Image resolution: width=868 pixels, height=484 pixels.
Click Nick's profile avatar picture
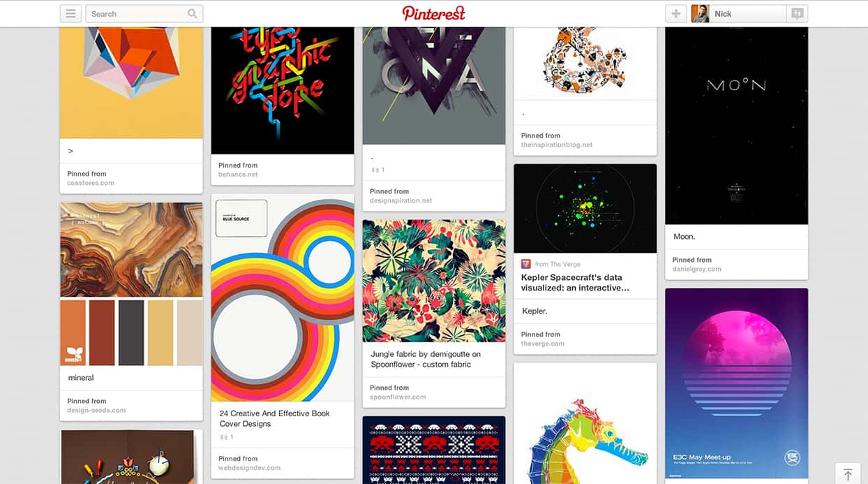(x=700, y=13)
